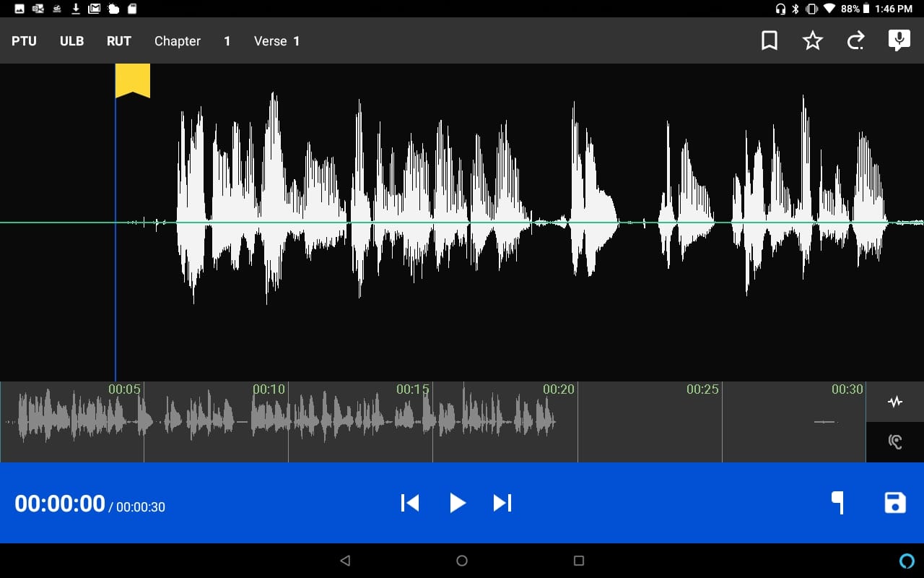Tap the PTU language label
The height and width of the screenshot is (578, 924).
click(x=24, y=41)
